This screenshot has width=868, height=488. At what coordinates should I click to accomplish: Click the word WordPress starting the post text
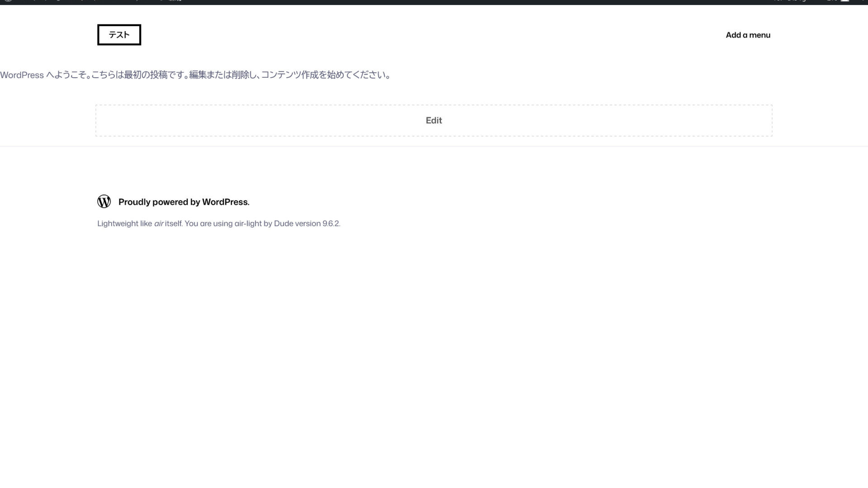pyautogui.click(x=22, y=75)
